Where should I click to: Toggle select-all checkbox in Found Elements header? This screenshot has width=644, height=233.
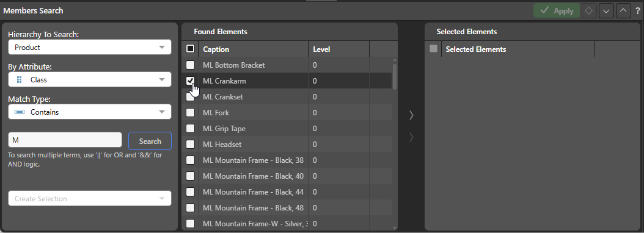point(190,49)
